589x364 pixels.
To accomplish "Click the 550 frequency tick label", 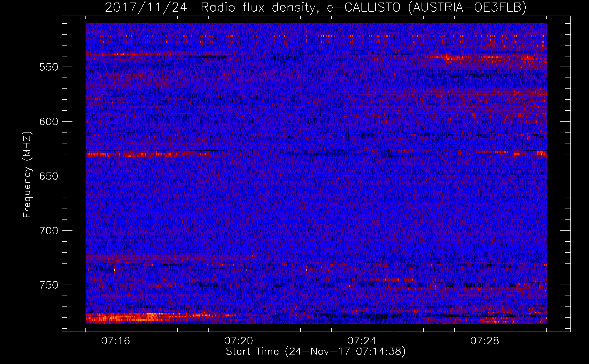I will 49,67.
